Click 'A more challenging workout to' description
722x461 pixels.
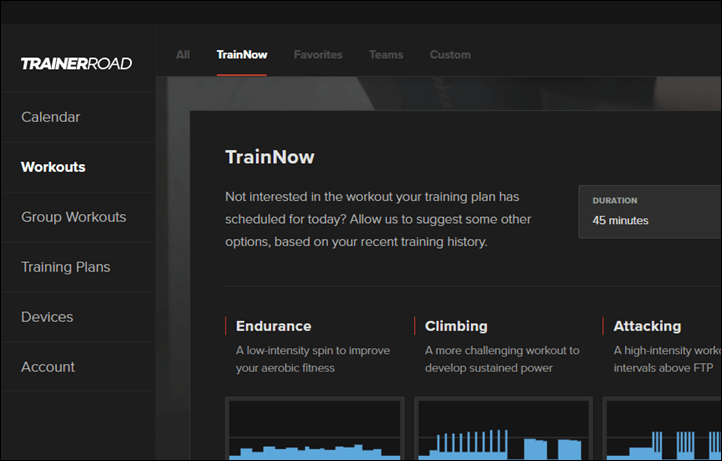pos(502,350)
